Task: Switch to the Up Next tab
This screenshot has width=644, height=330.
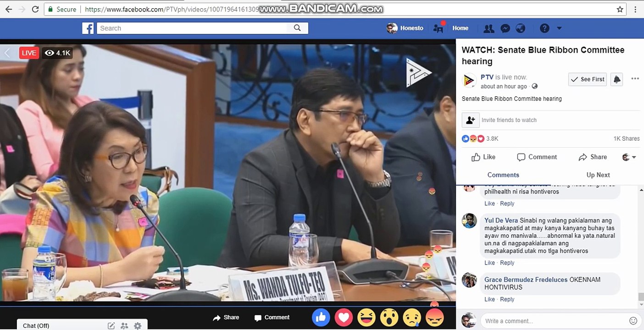Action: pyautogui.click(x=598, y=175)
